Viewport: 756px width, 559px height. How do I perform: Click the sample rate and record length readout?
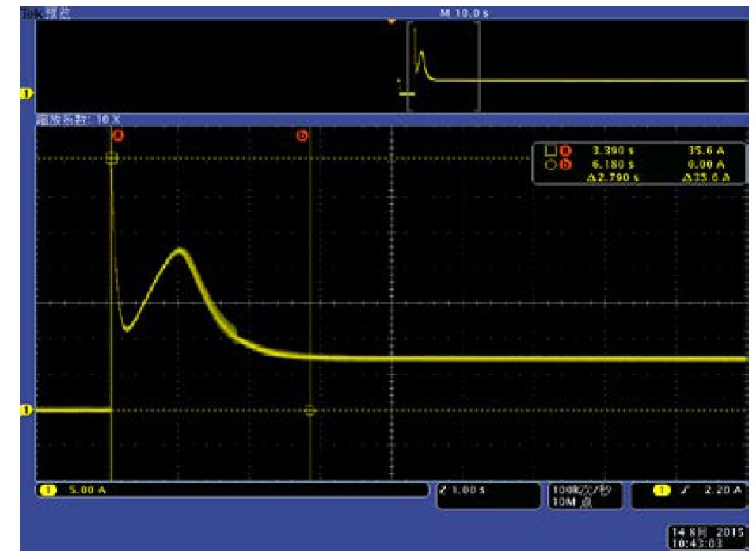[x=584, y=495]
